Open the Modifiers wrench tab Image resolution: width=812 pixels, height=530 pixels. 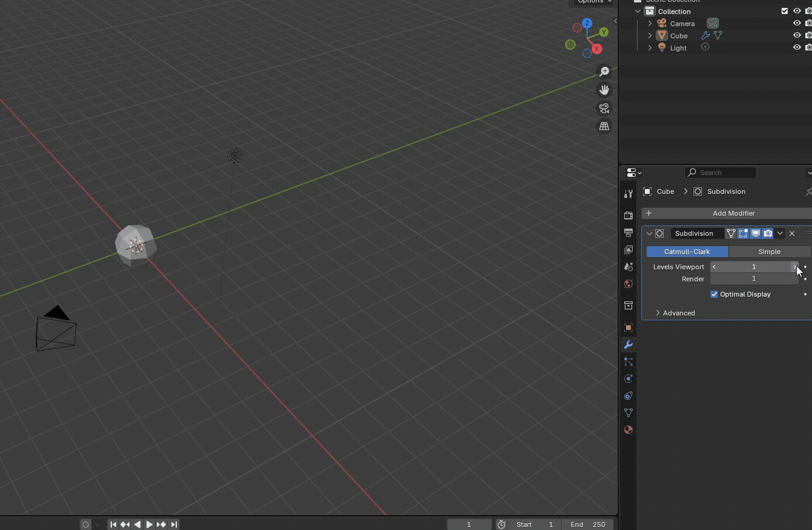pyautogui.click(x=628, y=345)
